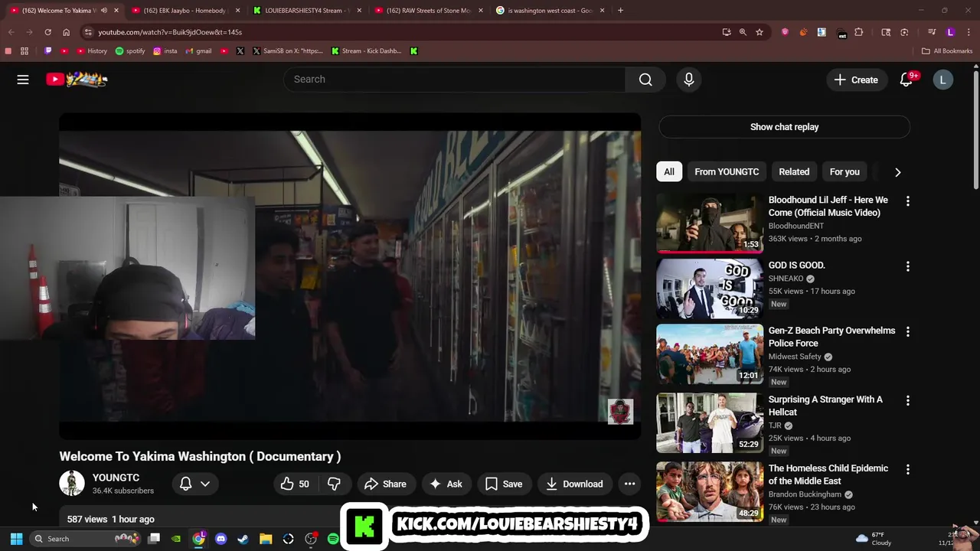Switch to RAW Streets of Stone tab
Screen dimensions: 980x551
429,11
